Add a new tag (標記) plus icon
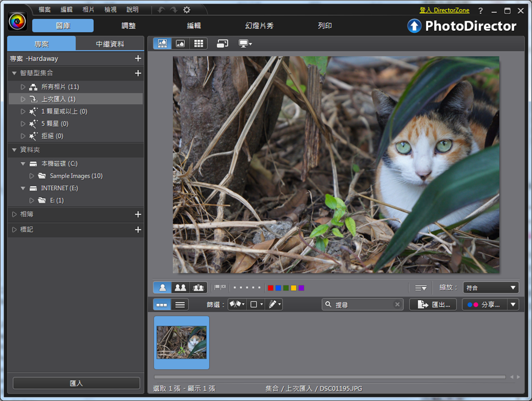 [x=138, y=230]
